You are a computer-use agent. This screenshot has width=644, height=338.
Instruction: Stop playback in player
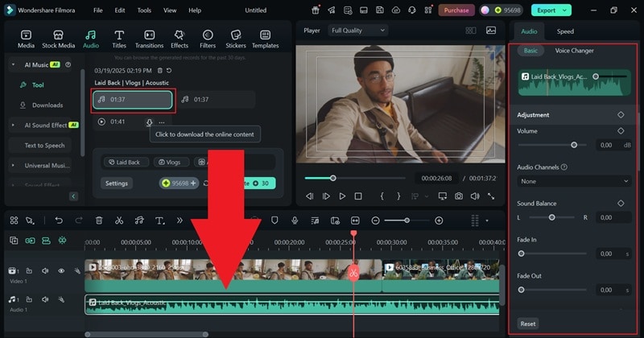358,196
